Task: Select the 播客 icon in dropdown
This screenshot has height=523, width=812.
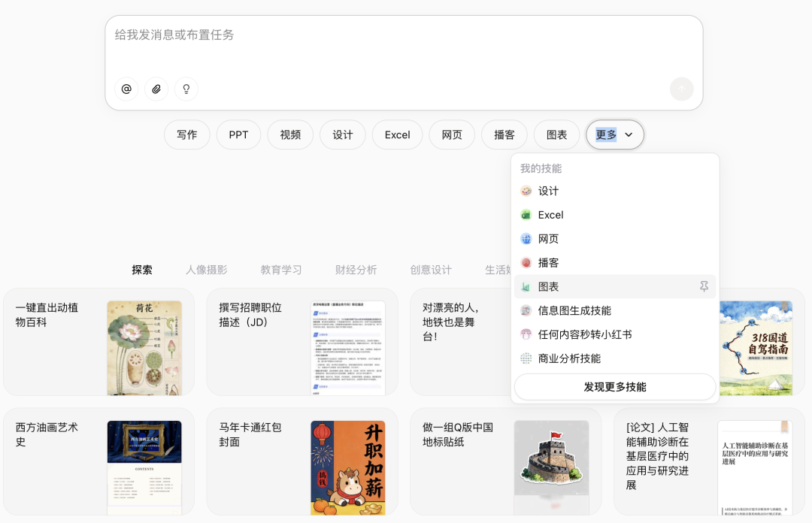Action: [526, 263]
